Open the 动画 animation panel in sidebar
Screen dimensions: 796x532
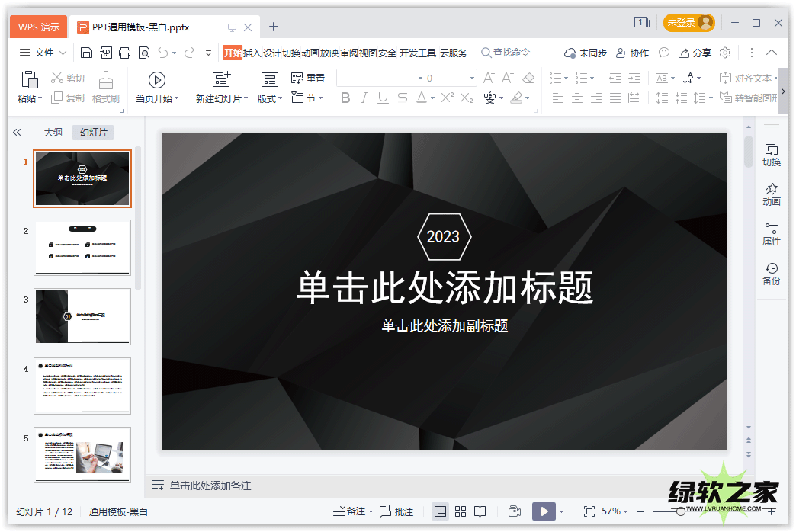pyautogui.click(x=771, y=194)
